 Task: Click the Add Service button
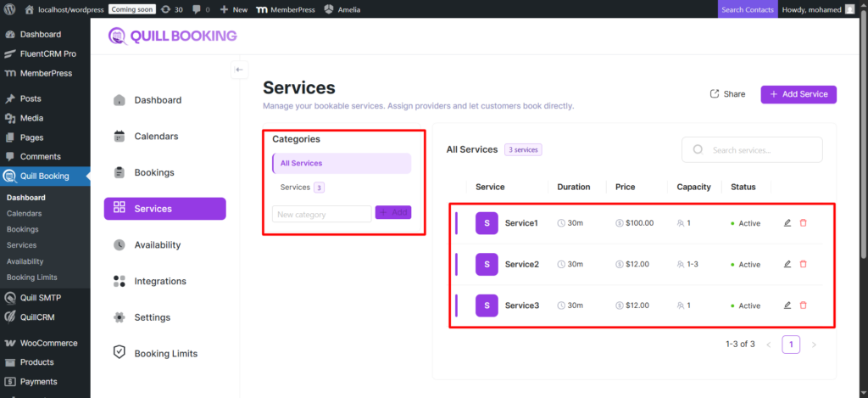click(x=798, y=94)
